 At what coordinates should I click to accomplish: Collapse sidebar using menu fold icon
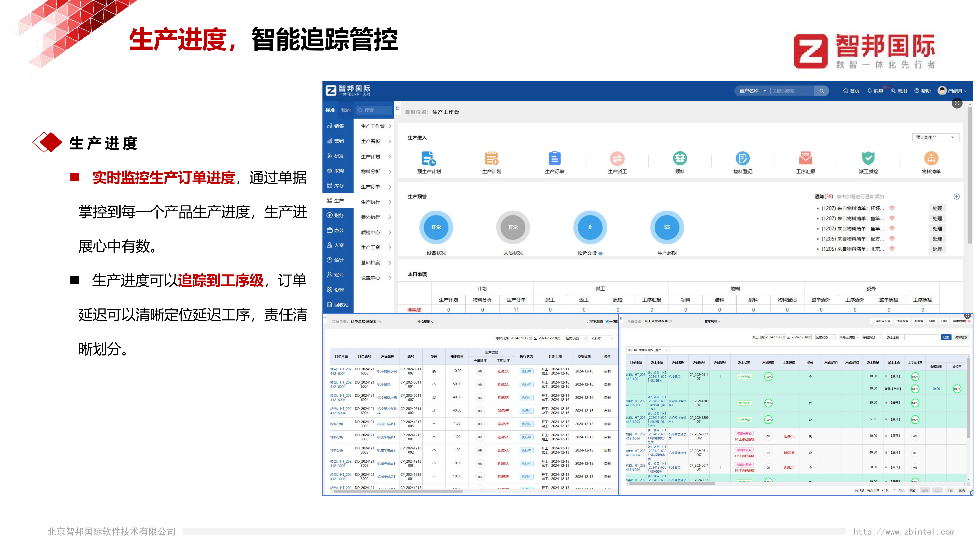(397, 108)
